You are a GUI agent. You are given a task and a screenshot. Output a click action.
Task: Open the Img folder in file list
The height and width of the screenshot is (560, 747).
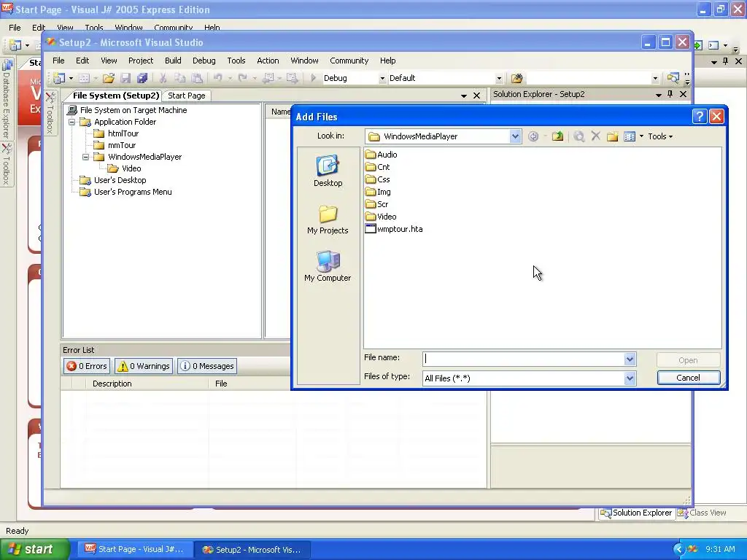click(378, 192)
